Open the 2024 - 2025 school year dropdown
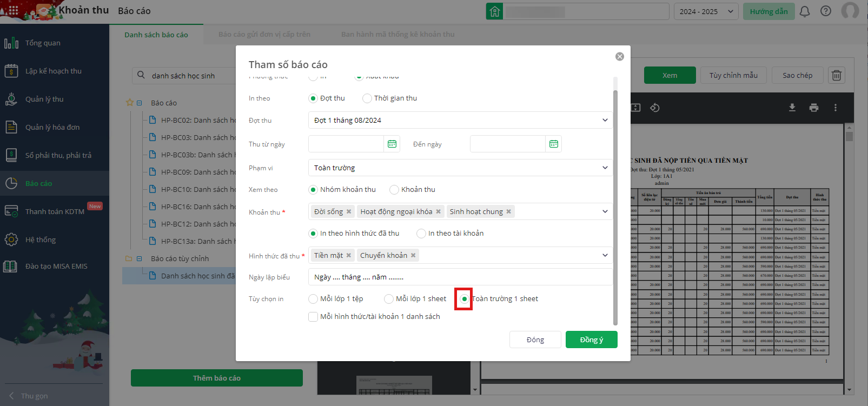 (706, 11)
